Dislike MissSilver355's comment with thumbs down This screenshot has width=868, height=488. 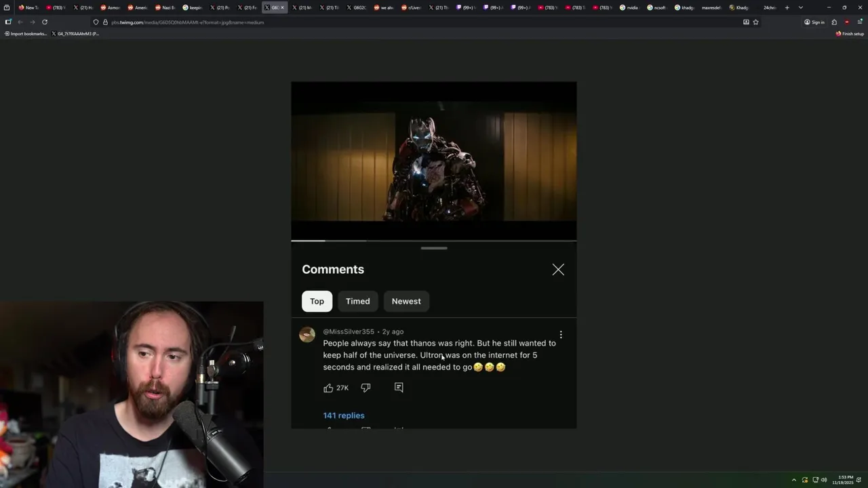click(x=366, y=388)
